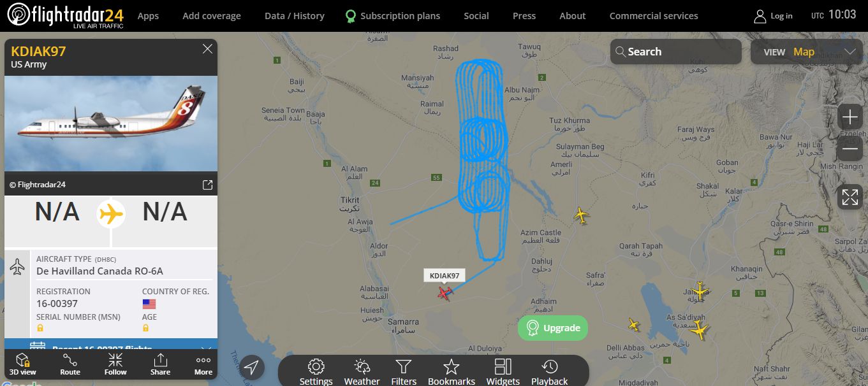This screenshot has height=386, width=868.
Task: Zoom out with the minus button
Action: pyautogui.click(x=850, y=149)
